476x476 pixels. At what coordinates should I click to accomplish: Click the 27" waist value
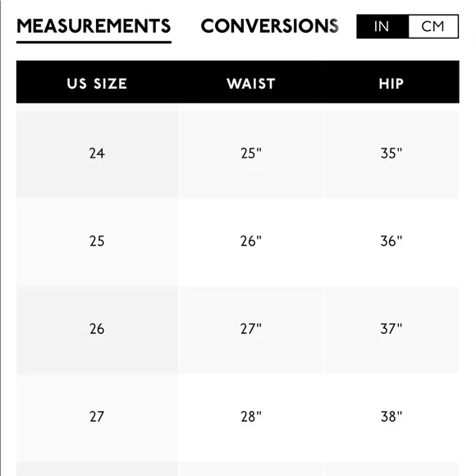251,329
